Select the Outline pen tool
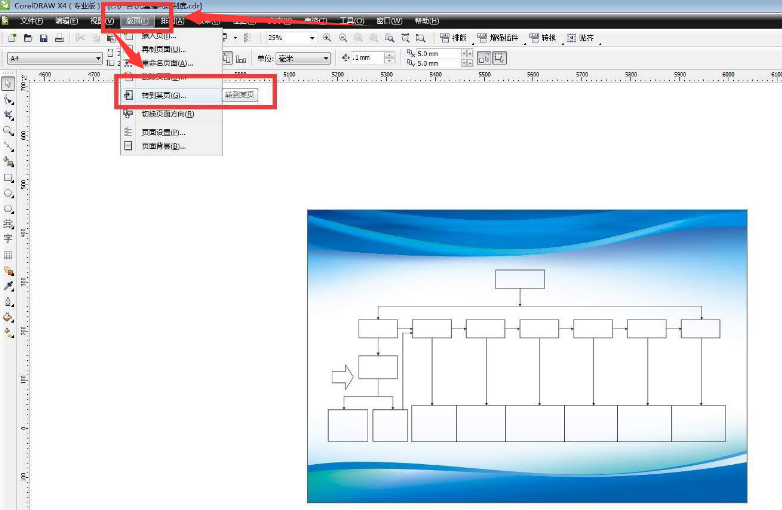This screenshot has height=510, width=782. [x=8, y=302]
